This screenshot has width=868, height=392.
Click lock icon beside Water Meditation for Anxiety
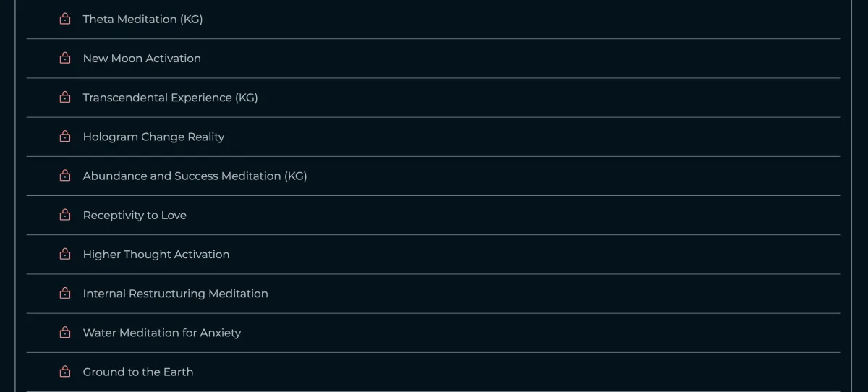pos(65,333)
